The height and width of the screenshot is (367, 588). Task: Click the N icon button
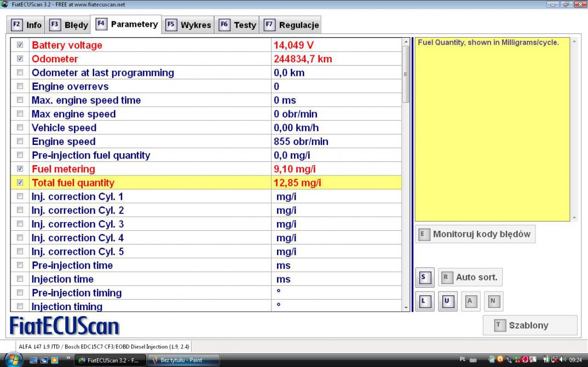coord(493,301)
